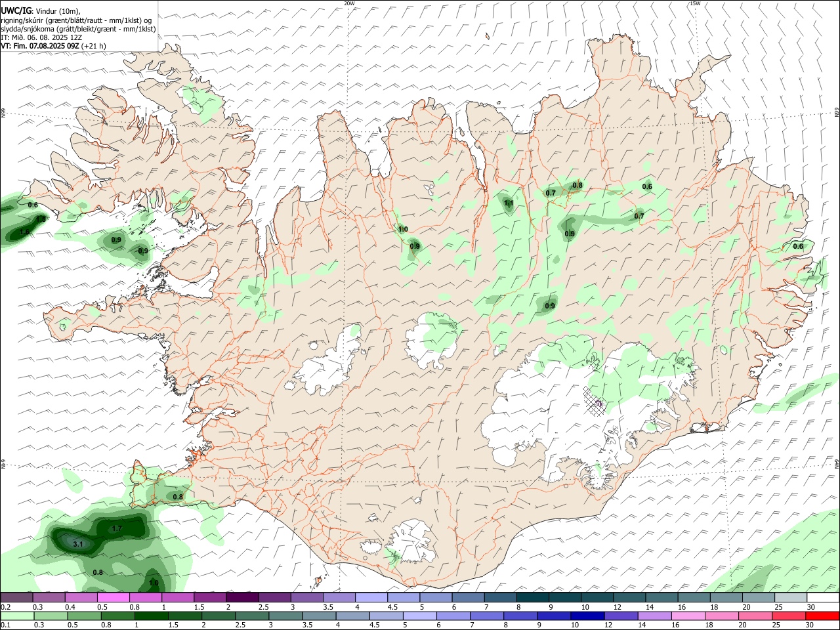
Task: Click the 3.1 precipitation value offshore in the southwest
Action: (77, 544)
